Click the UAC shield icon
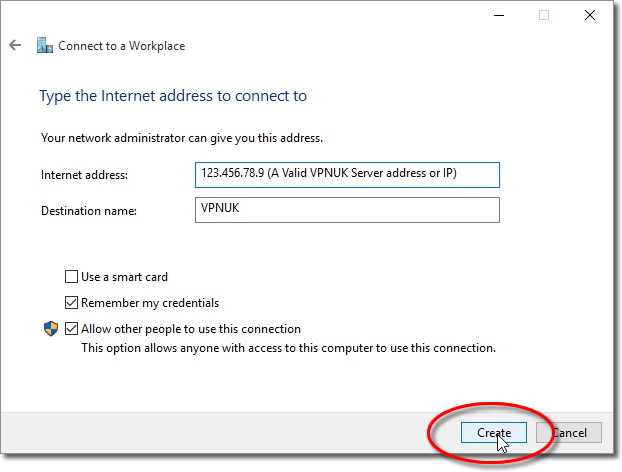 [51, 329]
